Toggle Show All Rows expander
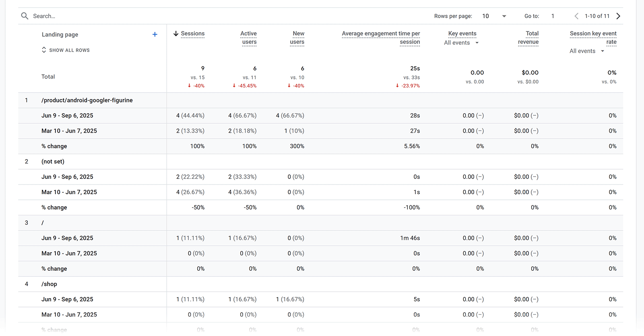Screen dimensions: 644x336 tap(66, 50)
